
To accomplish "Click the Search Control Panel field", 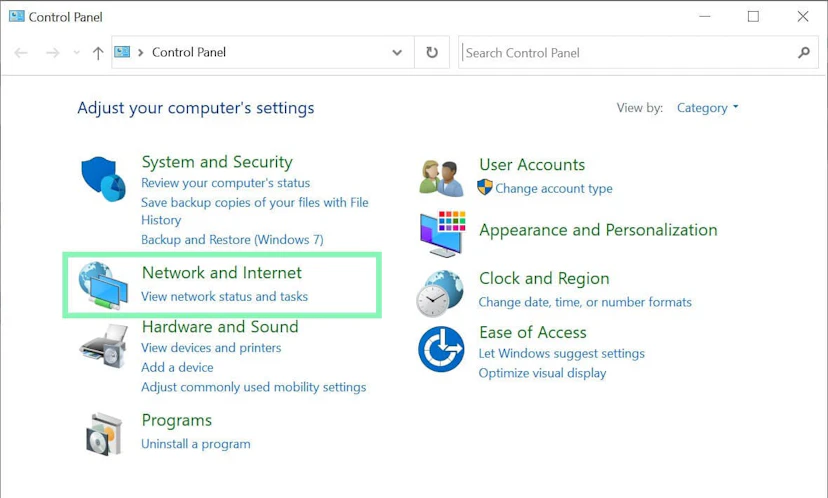I will tap(638, 52).
